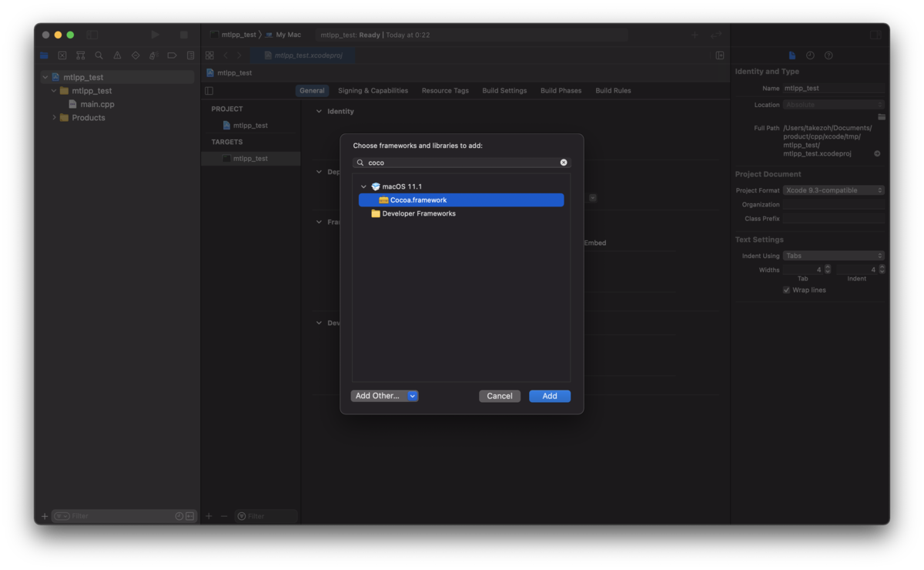Click the code review arrows button
The width and height of the screenshot is (924, 570).
(x=716, y=35)
